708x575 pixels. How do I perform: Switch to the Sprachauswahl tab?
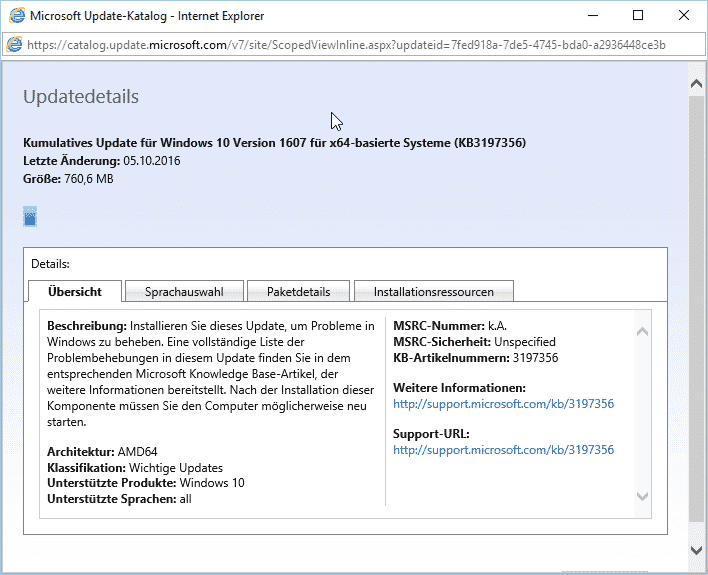click(x=184, y=292)
